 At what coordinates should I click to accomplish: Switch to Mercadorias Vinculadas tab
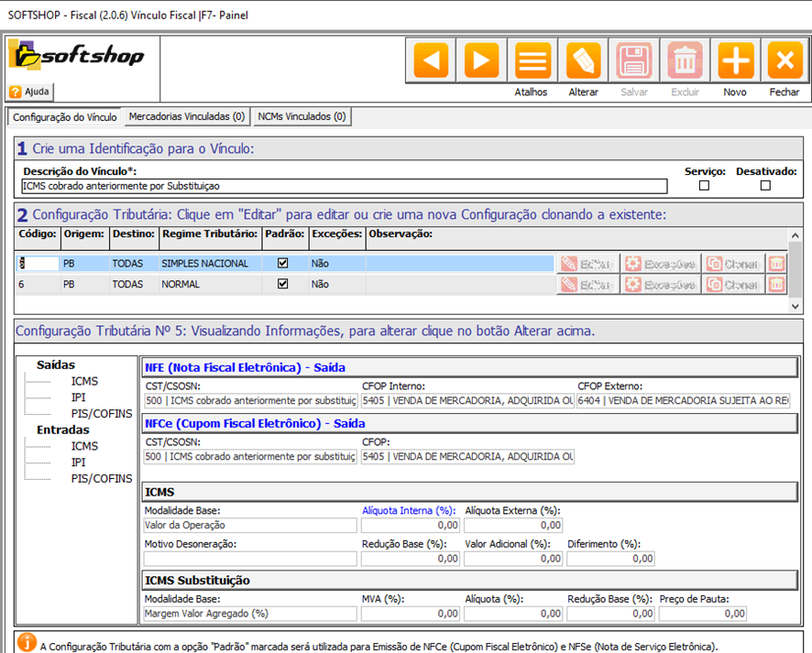tap(187, 117)
